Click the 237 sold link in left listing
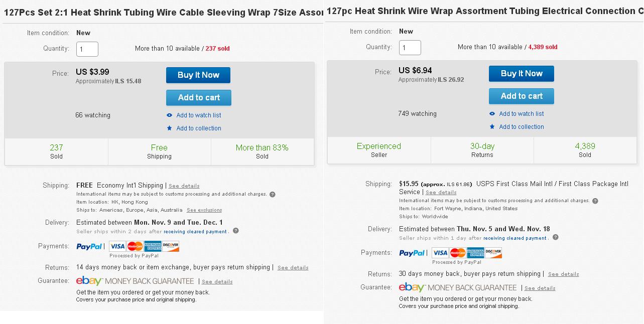644x324 pixels. click(x=217, y=49)
